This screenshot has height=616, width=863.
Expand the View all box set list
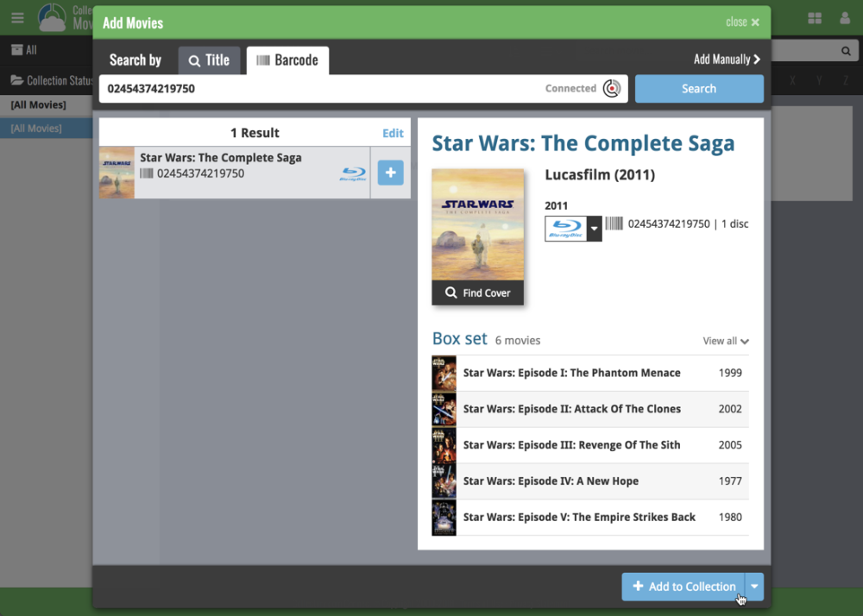coord(726,341)
